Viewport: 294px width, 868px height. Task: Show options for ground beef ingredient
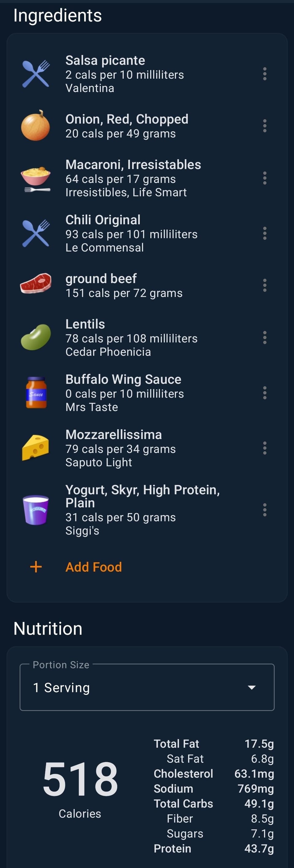[265, 285]
